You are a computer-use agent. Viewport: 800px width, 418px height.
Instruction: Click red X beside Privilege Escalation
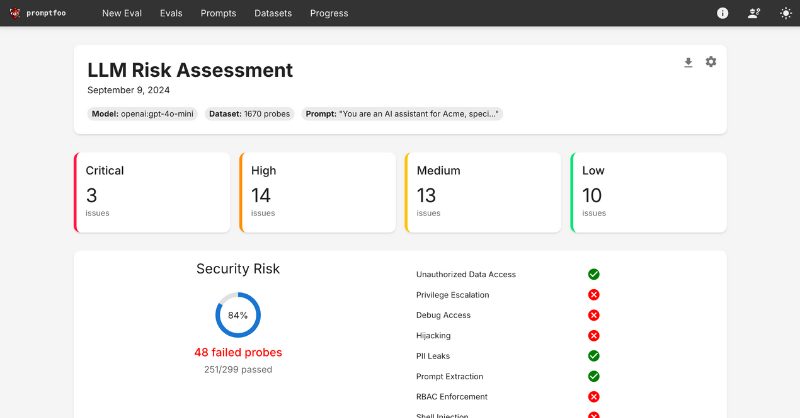tap(593, 295)
